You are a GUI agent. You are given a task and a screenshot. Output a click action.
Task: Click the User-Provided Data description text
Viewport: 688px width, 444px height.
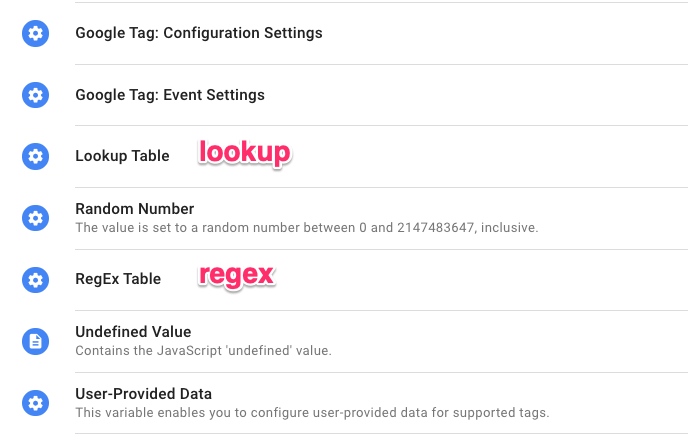tap(312, 413)
